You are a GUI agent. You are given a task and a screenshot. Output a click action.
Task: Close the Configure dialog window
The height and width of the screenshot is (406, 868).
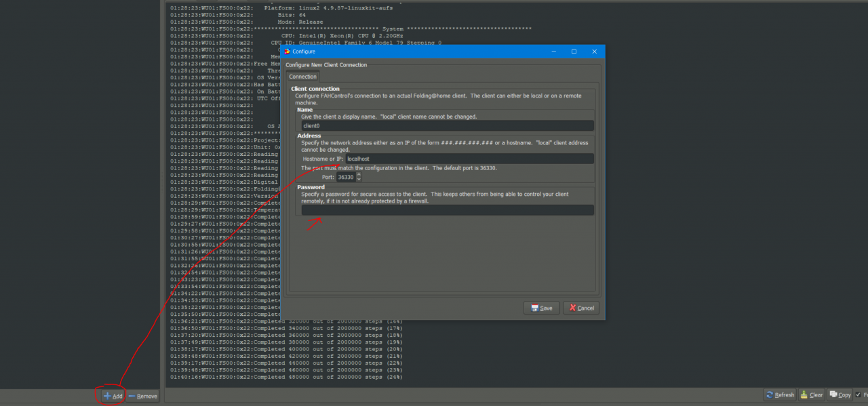[x=595, y=52]
